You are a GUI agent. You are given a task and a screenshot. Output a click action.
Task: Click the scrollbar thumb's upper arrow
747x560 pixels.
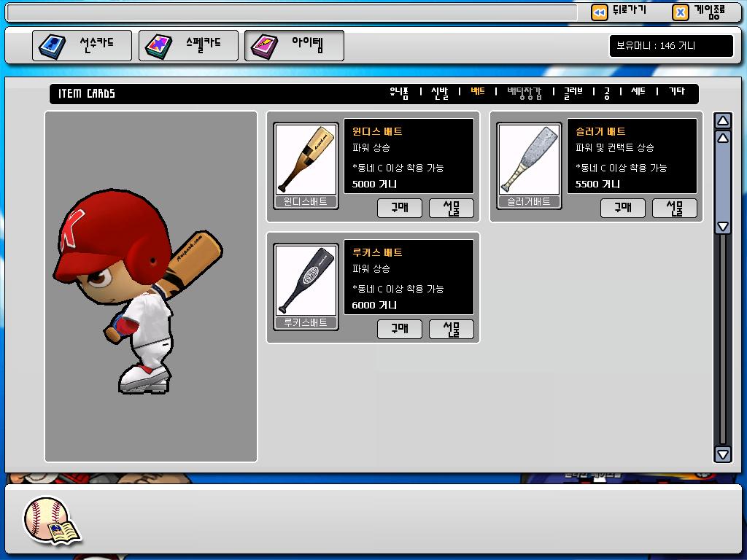point(723,138)
